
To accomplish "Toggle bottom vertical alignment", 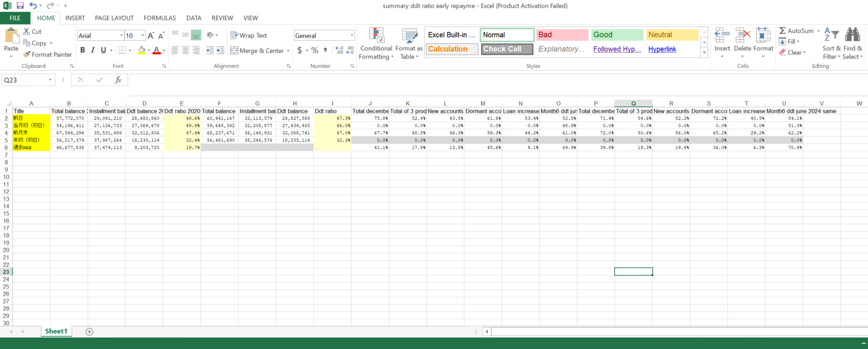I will (x=196, y=35).
